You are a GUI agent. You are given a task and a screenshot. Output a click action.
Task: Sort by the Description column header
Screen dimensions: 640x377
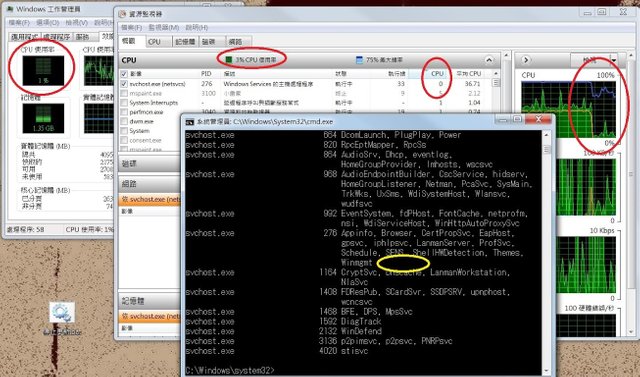click(229, 74)
